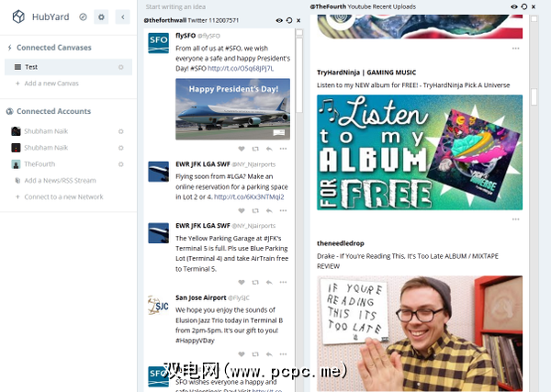Collapse the sidebar with the left chevron

coord(123,17)
